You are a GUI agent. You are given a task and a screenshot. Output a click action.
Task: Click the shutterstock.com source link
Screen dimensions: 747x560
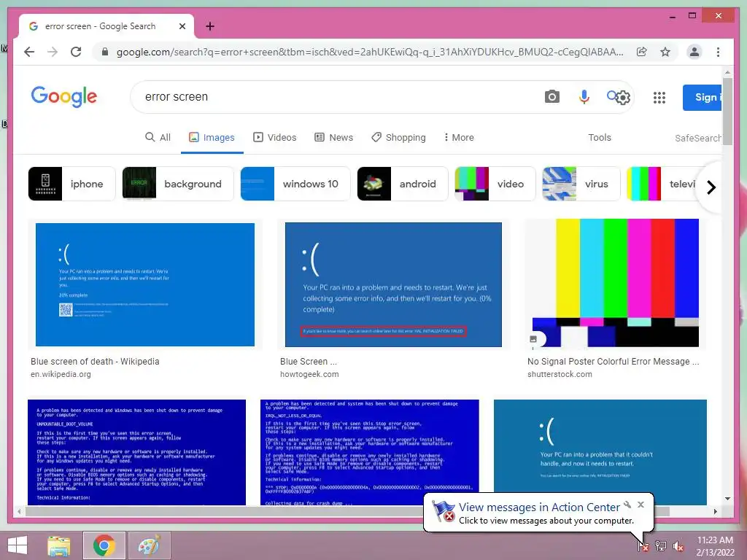coord(560,374)
